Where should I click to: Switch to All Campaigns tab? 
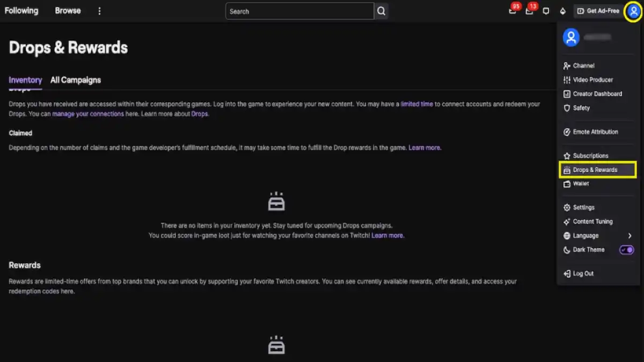point(76,80)
